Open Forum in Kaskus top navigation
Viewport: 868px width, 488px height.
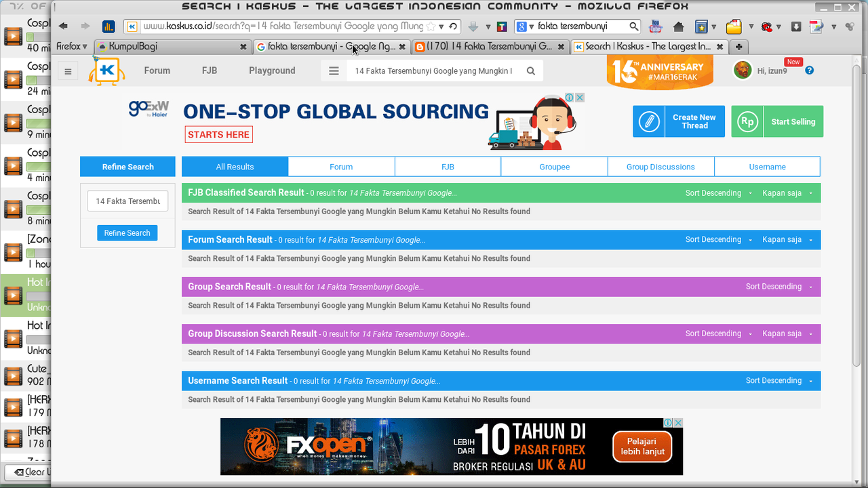pyautogui.click(x=157, y=70)
